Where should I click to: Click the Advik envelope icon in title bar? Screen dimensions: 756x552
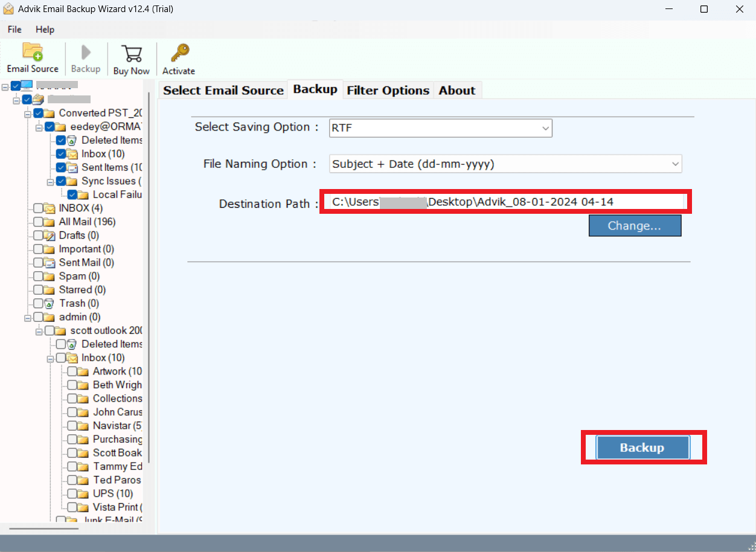click(9, 9)
